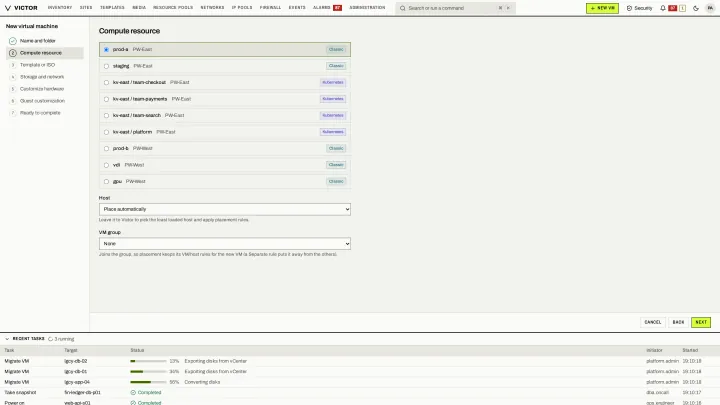Click the step 2 circle icon

click(13, 53)
